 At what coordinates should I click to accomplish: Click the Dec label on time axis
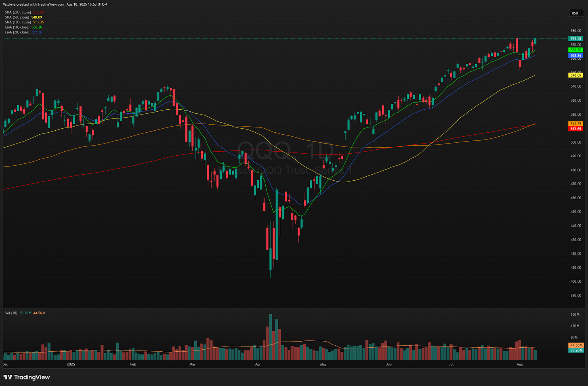pyautogui.click(x=6, y=364)
